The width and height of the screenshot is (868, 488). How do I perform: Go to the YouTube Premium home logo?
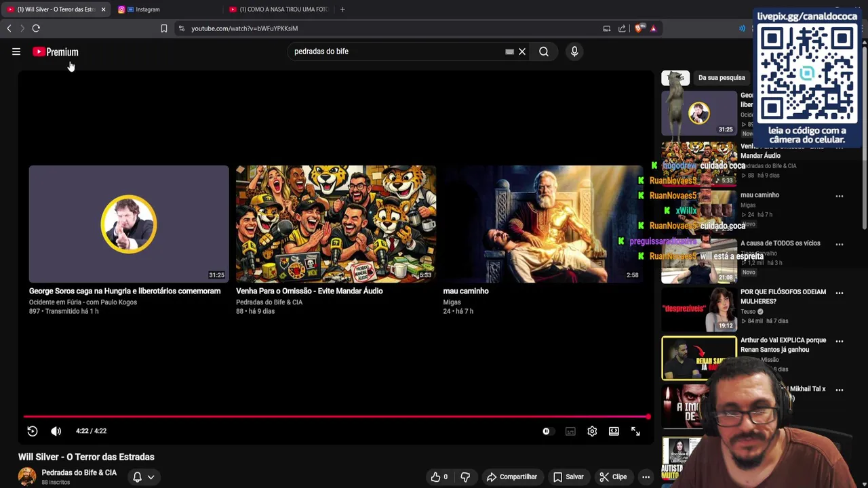pyautogui.click(x=56, y=52)
